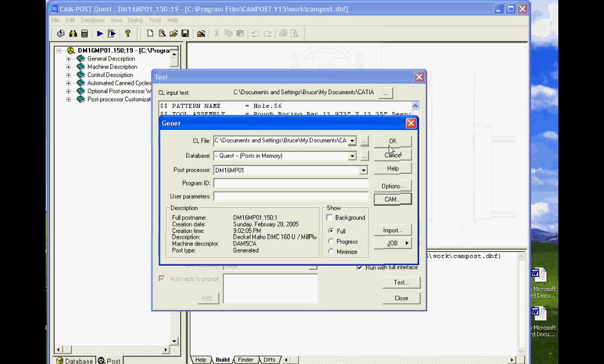Viewport: 604px width, 364px height.
Task: Click Close in the Test dialog
Action: coord(401,298)
